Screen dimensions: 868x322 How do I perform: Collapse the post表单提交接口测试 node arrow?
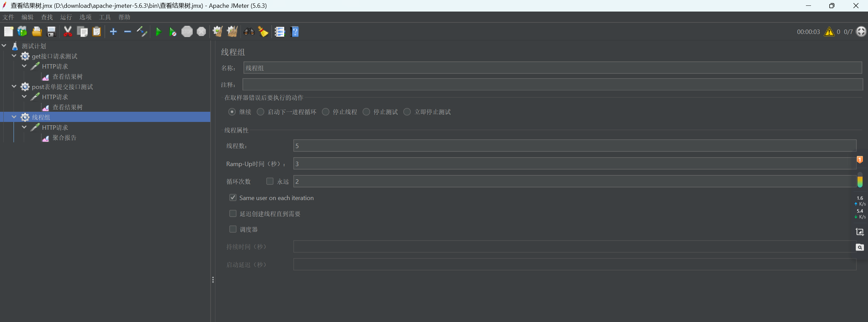click(x=14, y=86)
